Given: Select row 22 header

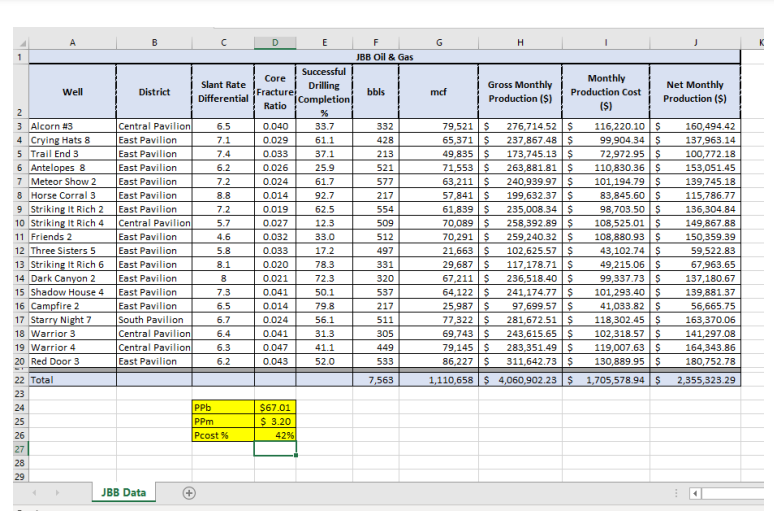Looking at the screenshot, I should (20, 380).
